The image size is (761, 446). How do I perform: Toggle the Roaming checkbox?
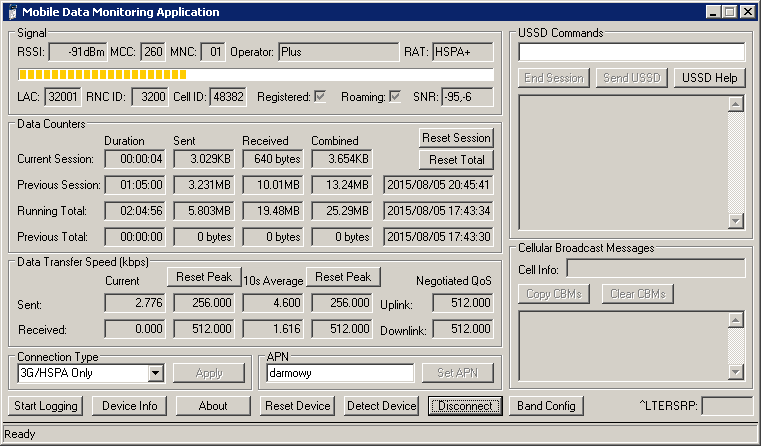(x=395, y=97)
